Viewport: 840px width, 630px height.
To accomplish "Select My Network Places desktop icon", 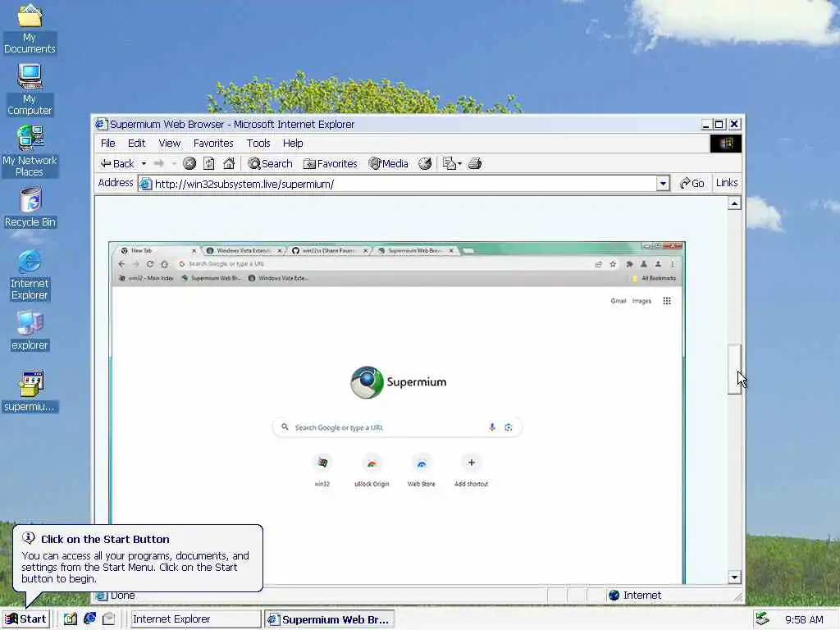I will point(30,151).
